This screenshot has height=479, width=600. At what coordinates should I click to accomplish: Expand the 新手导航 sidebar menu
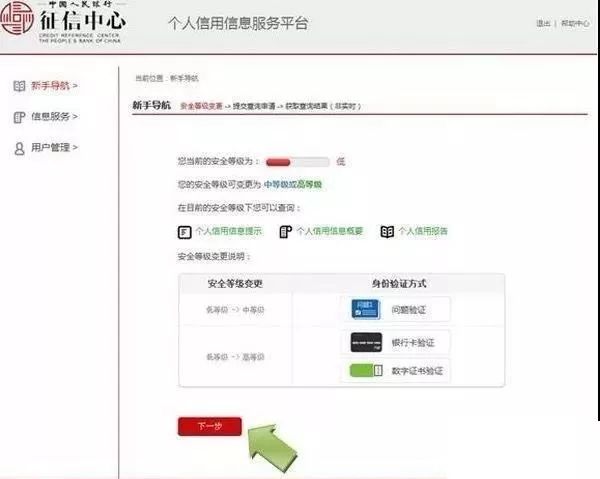coord(54,86)
